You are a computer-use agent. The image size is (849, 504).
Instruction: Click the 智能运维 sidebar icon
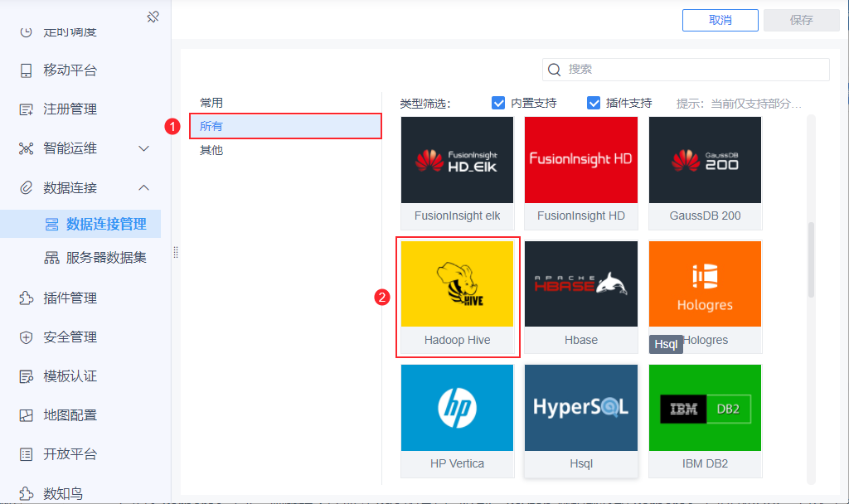(26, 148)
